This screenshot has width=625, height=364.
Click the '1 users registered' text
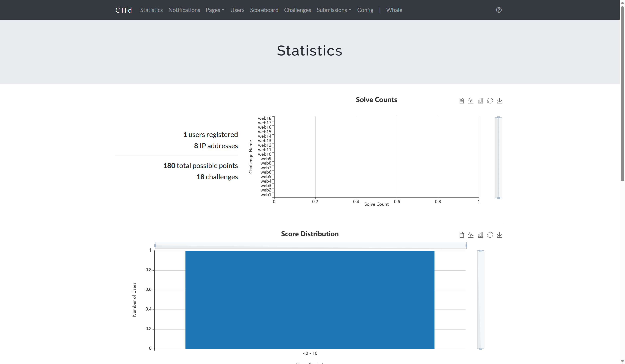[x=211, y=134]
